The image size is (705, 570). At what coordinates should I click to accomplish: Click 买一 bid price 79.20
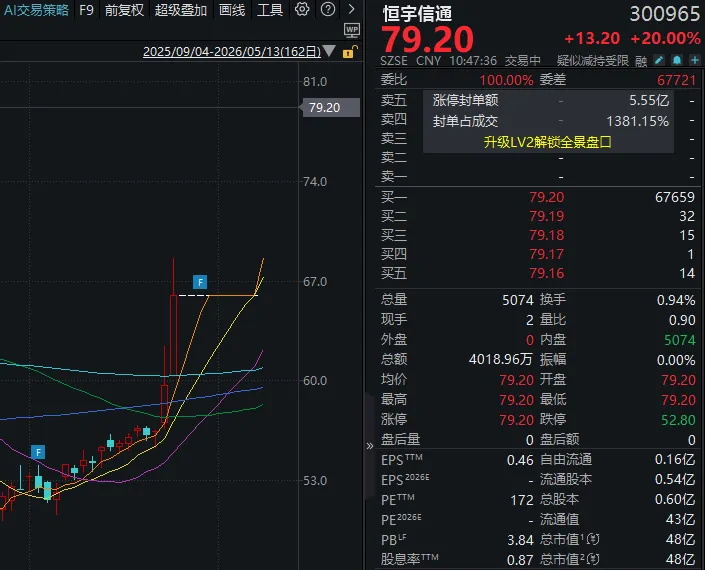pyautogui.click(x=546, y=197)
